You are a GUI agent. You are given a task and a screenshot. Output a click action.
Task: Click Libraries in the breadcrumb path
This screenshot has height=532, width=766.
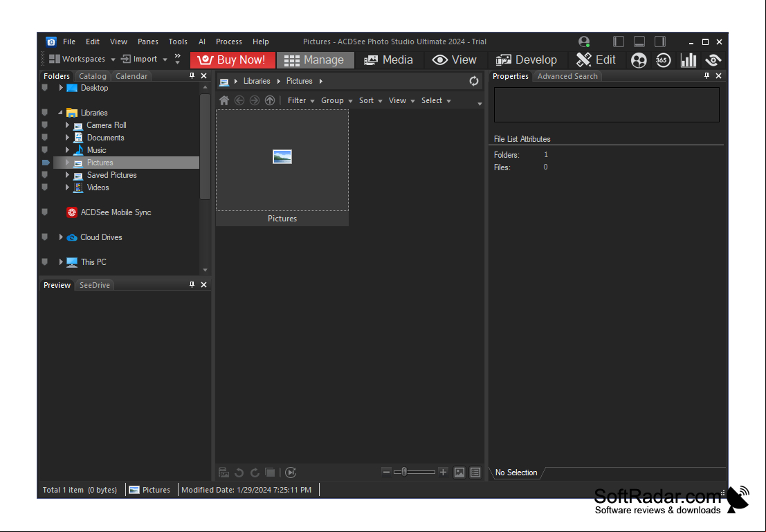tap(257, 81)
